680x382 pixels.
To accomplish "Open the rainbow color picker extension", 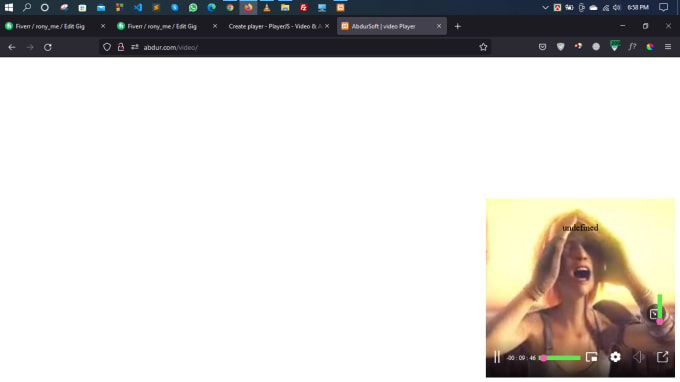I will 650,47.
